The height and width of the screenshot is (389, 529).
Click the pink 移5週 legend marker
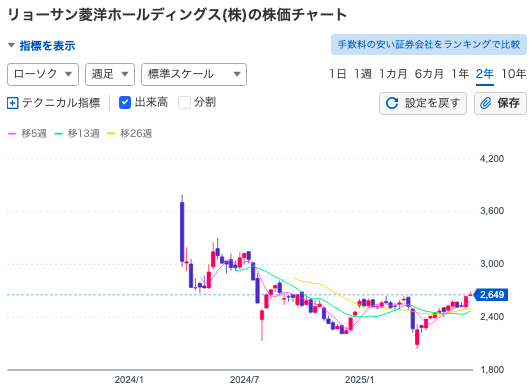[12, 134]
